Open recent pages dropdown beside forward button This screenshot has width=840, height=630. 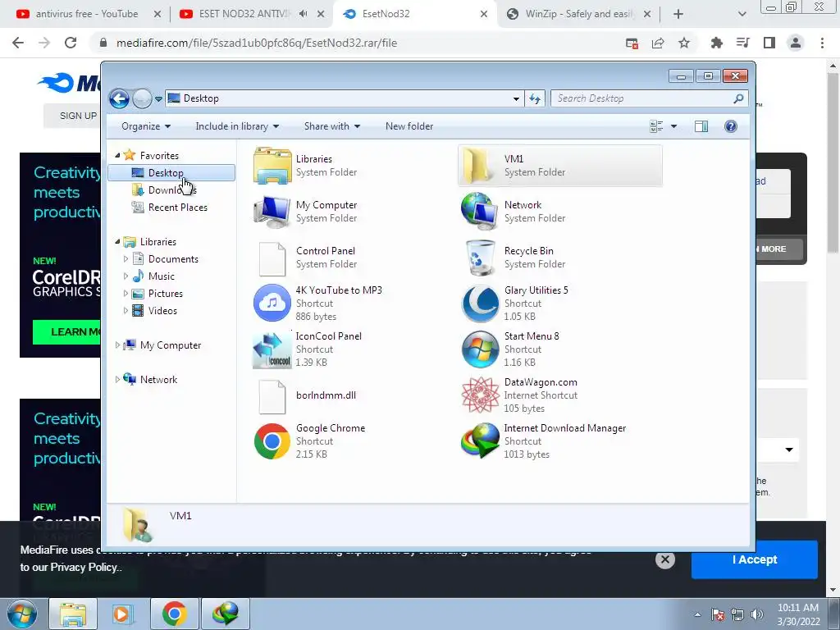point(158,99)
